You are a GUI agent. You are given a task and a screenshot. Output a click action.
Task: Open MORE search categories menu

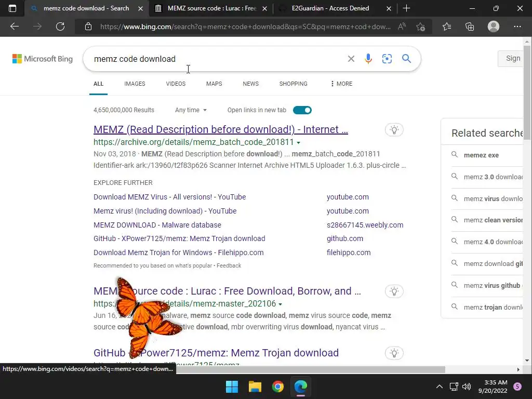pos(341,84)
